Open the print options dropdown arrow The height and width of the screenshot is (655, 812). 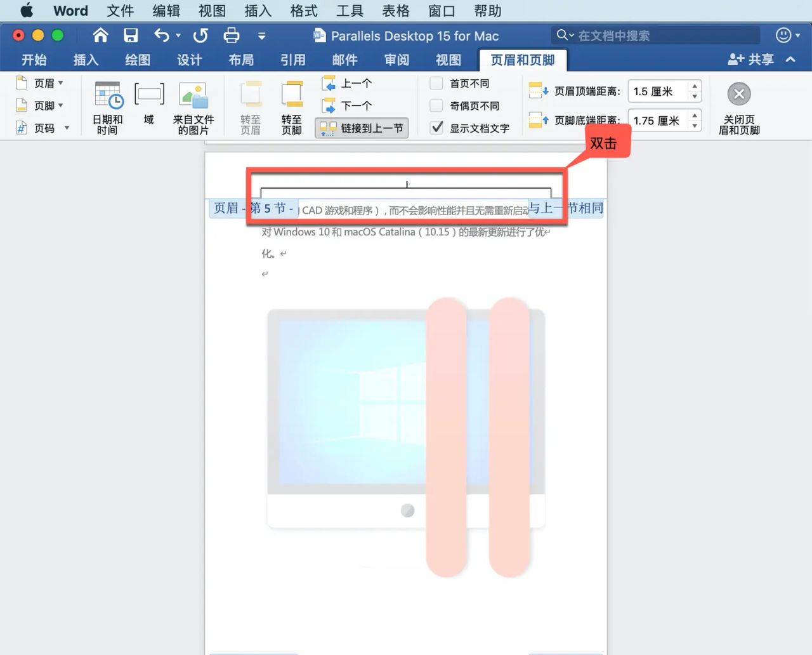262,36
